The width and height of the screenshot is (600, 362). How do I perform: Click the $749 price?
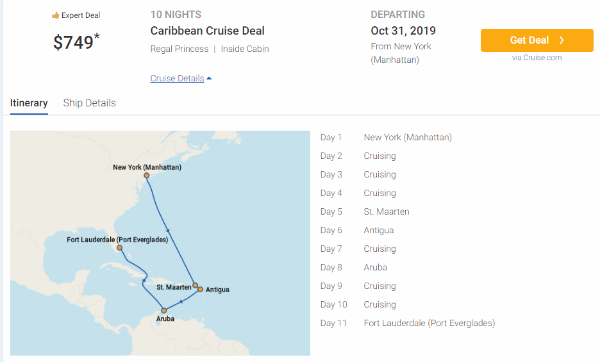click(x=76, y=42)
